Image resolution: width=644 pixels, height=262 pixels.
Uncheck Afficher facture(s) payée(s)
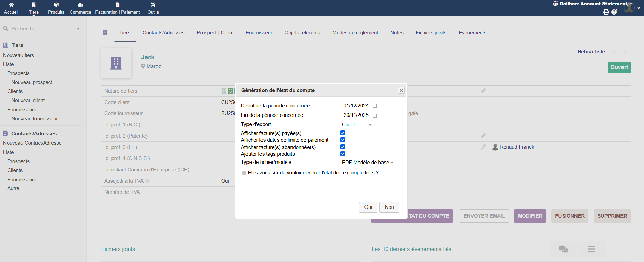click(x=343, y=133)
